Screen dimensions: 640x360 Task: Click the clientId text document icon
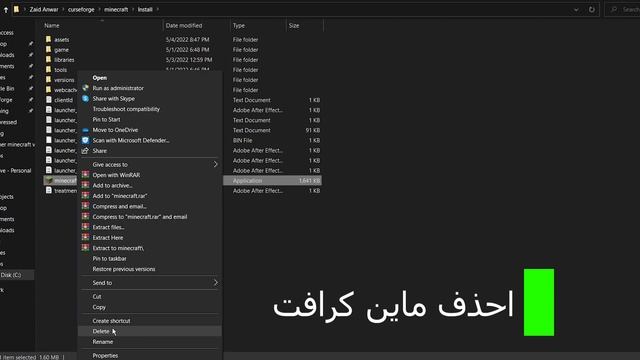49,100
